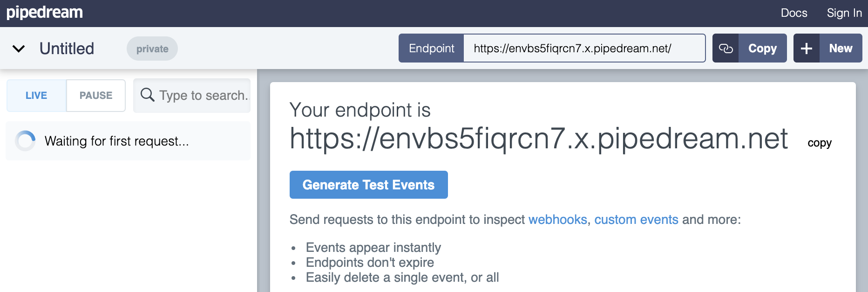Click the Type to search box
Image resolution: width=868 pixels, height=292 pixels.
pyautogui.click(x=203, y=96)
